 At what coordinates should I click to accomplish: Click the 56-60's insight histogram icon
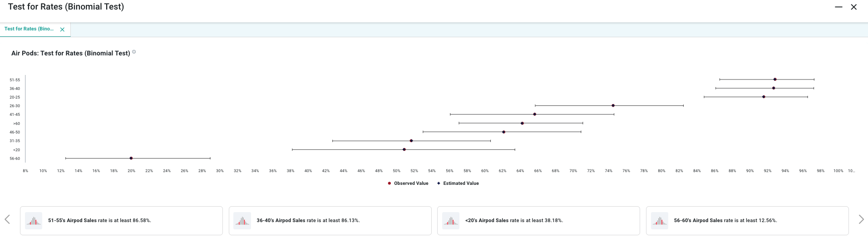pyautogui.click(x=659, y=221)
